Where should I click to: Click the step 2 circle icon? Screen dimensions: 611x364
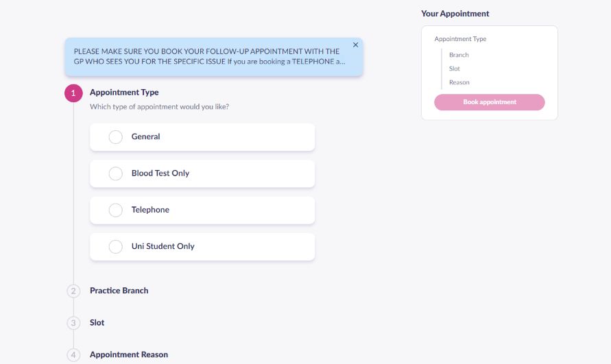[73, 291]
